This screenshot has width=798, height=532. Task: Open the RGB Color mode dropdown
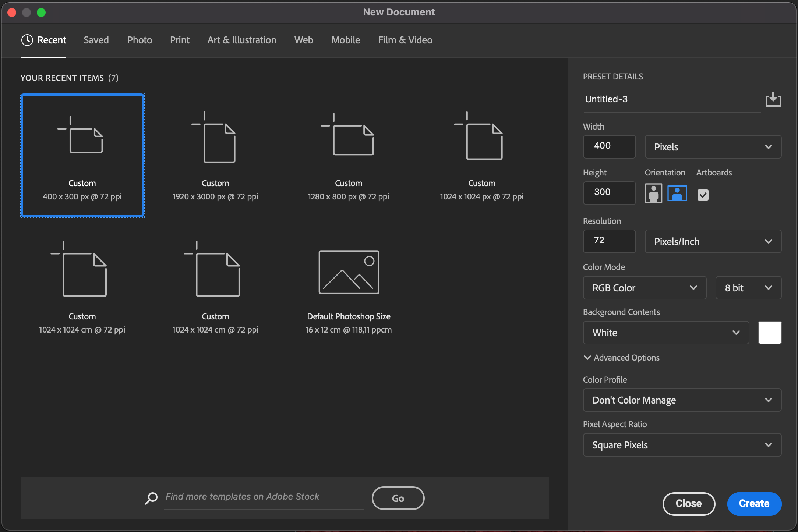(644, 288)
